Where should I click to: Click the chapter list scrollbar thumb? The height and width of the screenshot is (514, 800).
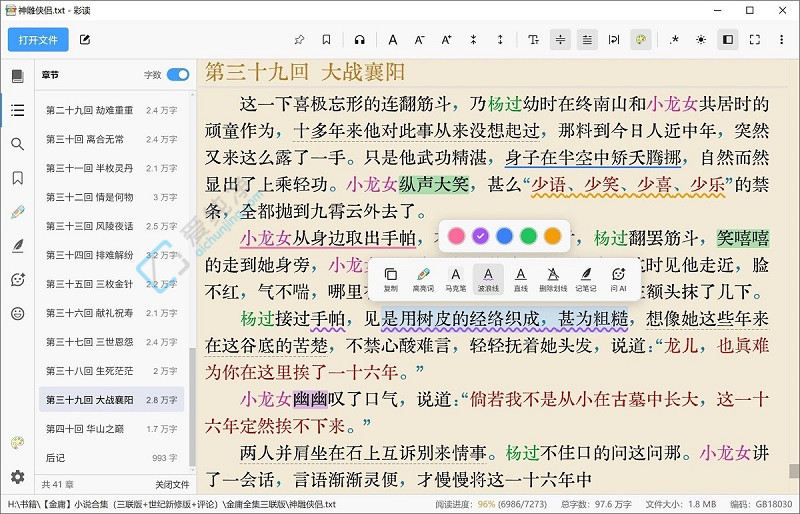tap(192, 407)
